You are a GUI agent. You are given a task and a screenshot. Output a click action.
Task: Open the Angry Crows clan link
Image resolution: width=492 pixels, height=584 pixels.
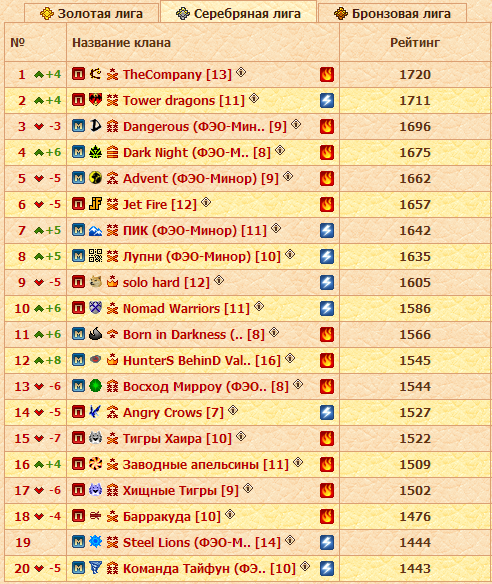[173, 413]
